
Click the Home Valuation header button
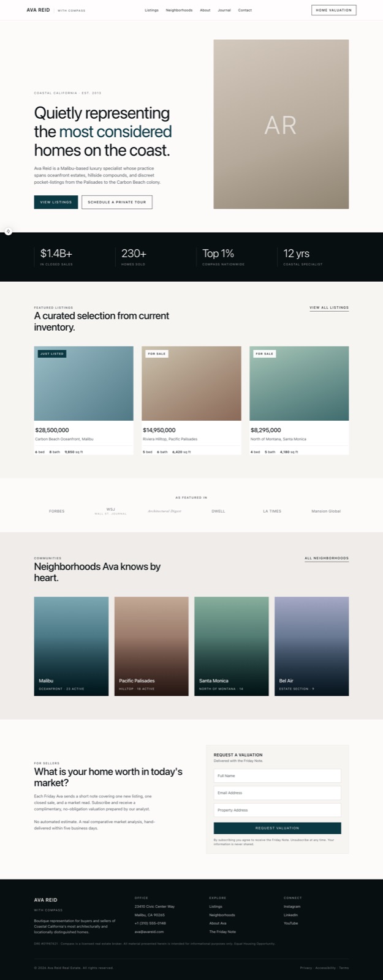pyautogui.click(x=334, y=10)
